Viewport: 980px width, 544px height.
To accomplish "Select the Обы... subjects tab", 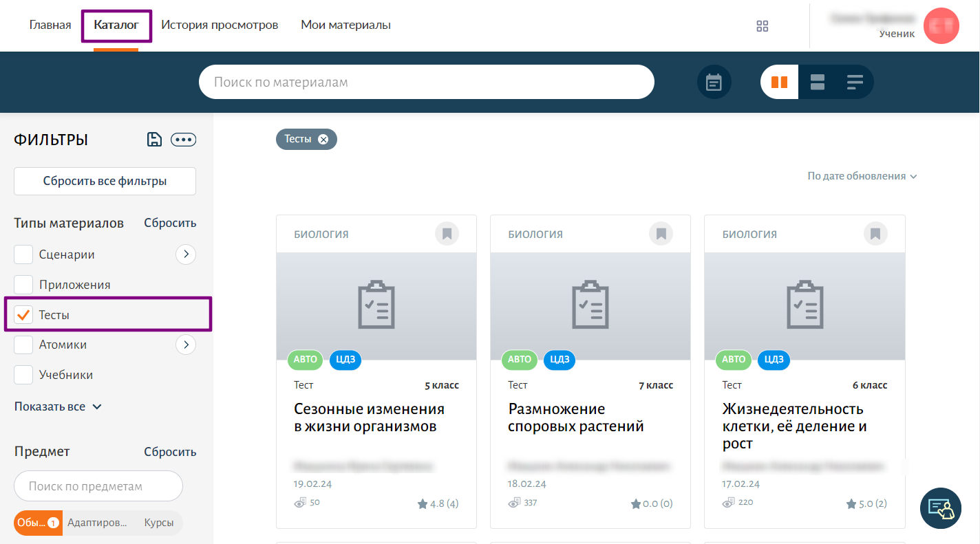I will point(38,523).
